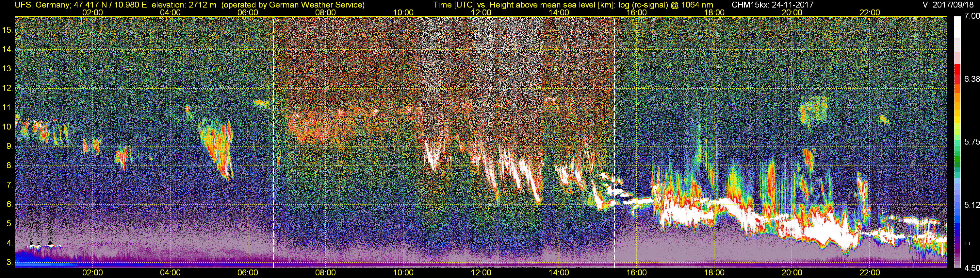The width and height of the screenshot is (980, 278).
Task: Click the '12.' height axis label
Action: 8,88
